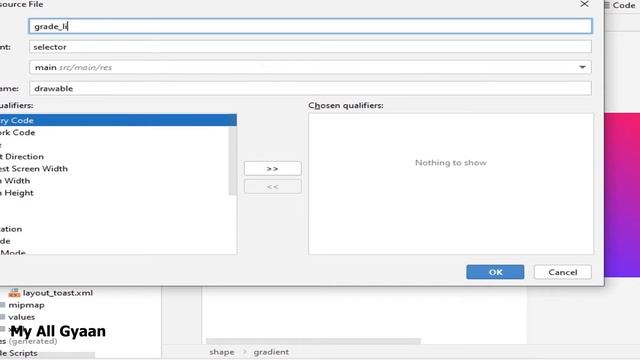Image resolution: width=640 pixels, height=360 pixels.
Task: Switch to the Code view tab
Action: [621, 5]
